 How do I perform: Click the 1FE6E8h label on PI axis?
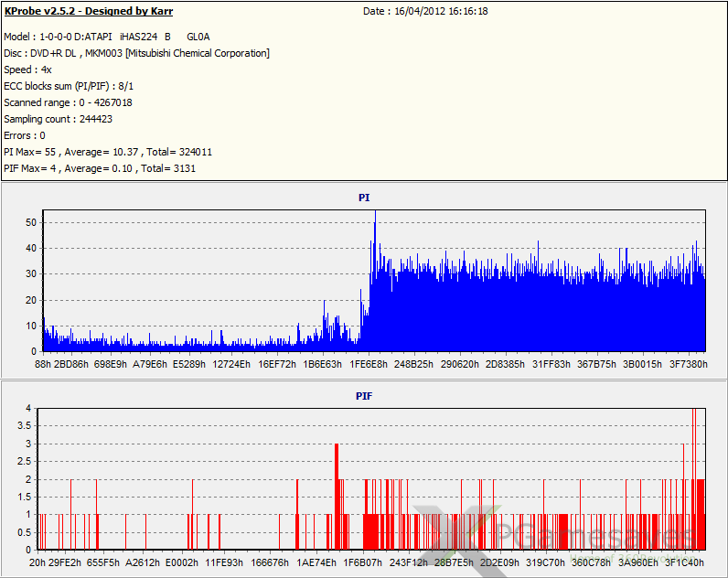coord(369,364)
